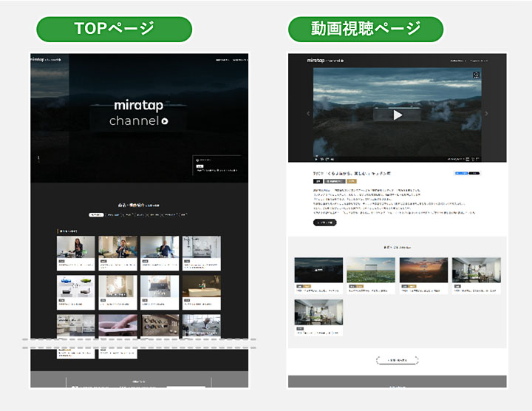Click the left arrow beside the video player
This screenshot has width=532, height=411.
(309, 114)
